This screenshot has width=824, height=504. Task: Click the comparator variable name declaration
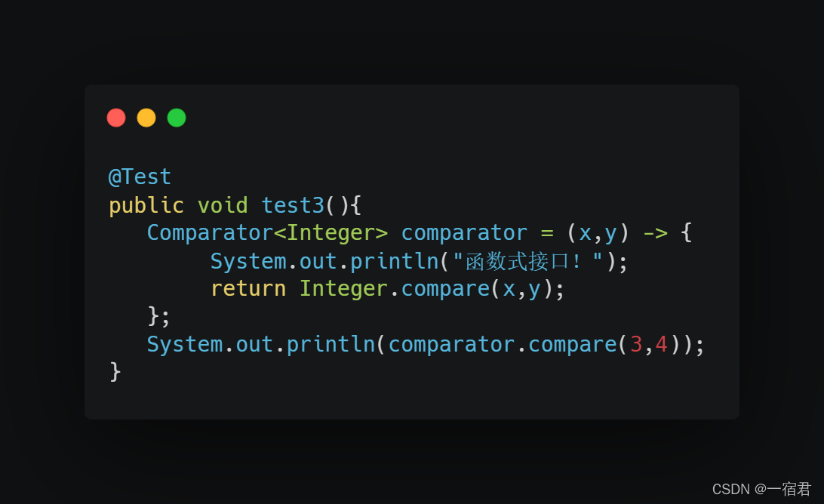[464, 233]
